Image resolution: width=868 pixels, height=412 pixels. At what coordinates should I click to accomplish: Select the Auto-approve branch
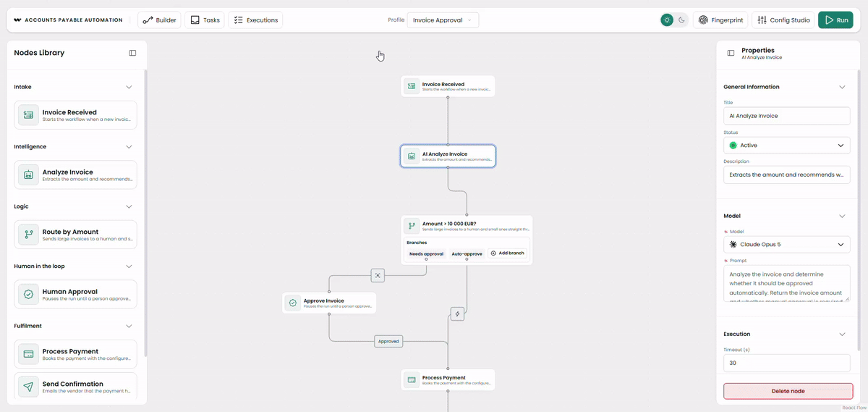point(467,253)
